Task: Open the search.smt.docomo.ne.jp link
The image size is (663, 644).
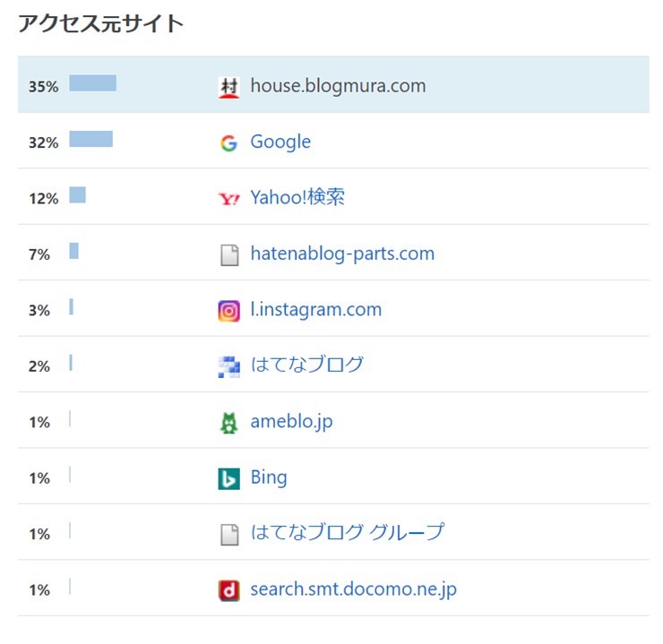Action: tap(353, 589)
